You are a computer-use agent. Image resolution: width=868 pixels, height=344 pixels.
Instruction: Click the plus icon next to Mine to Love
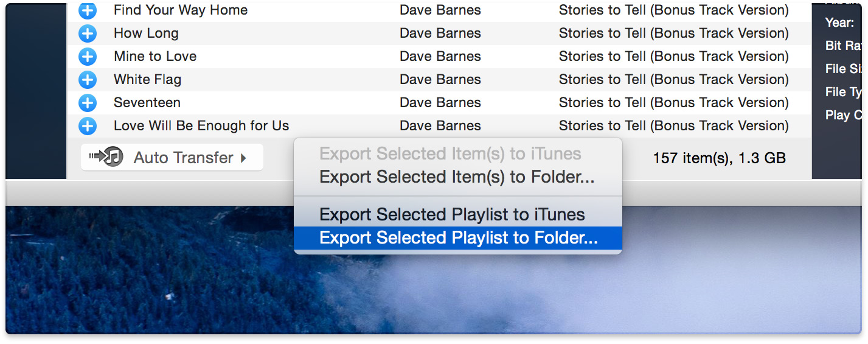[88, 57]
